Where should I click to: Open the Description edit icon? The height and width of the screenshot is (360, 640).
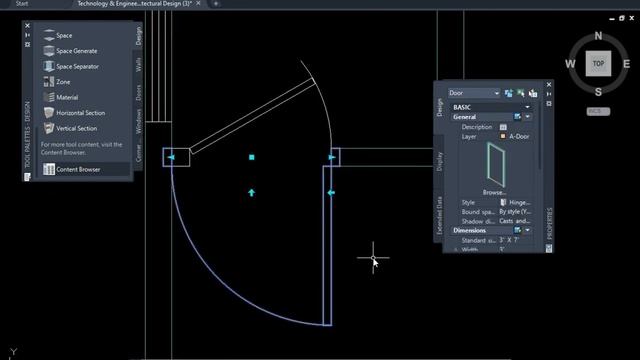(503, 127)
